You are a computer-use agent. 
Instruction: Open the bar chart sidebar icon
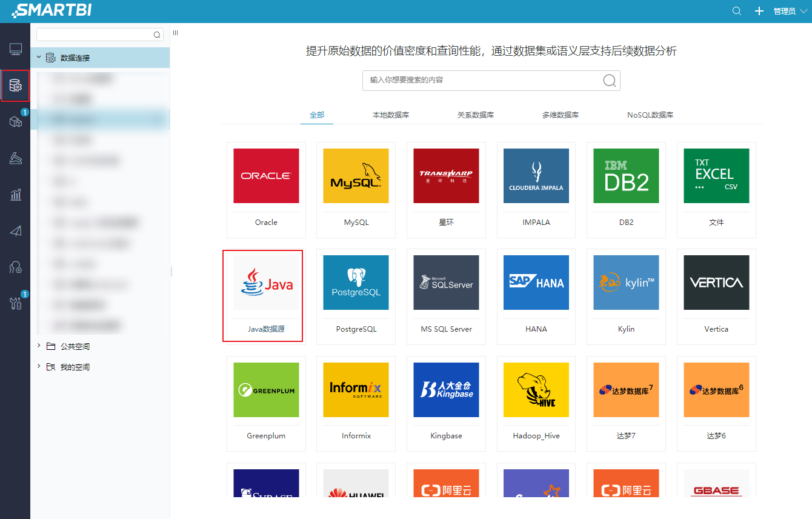16,195
